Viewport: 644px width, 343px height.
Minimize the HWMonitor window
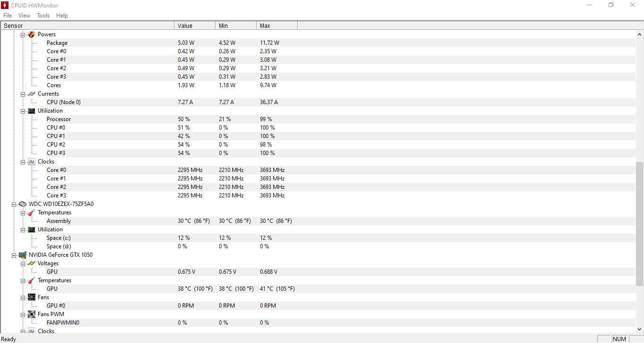(x=590, y=5)
